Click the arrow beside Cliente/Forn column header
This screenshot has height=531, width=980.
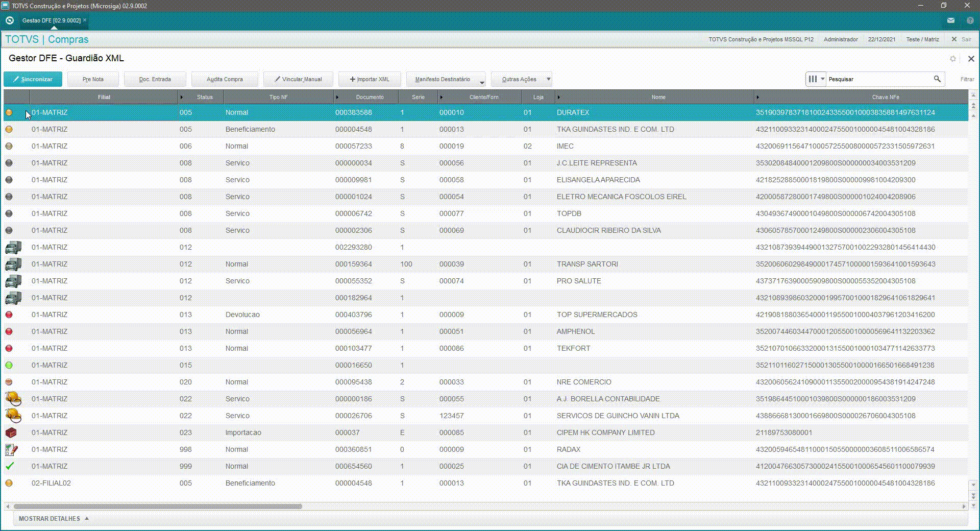coord(442,97)
